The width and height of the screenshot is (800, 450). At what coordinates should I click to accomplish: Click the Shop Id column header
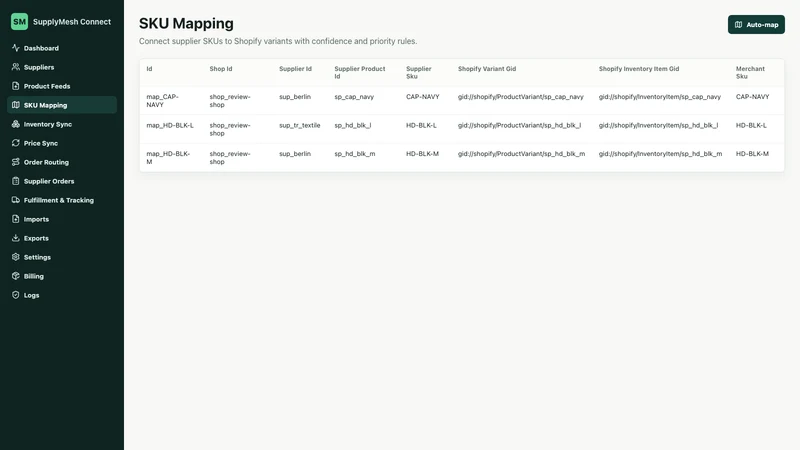click(x=220, y=68)
